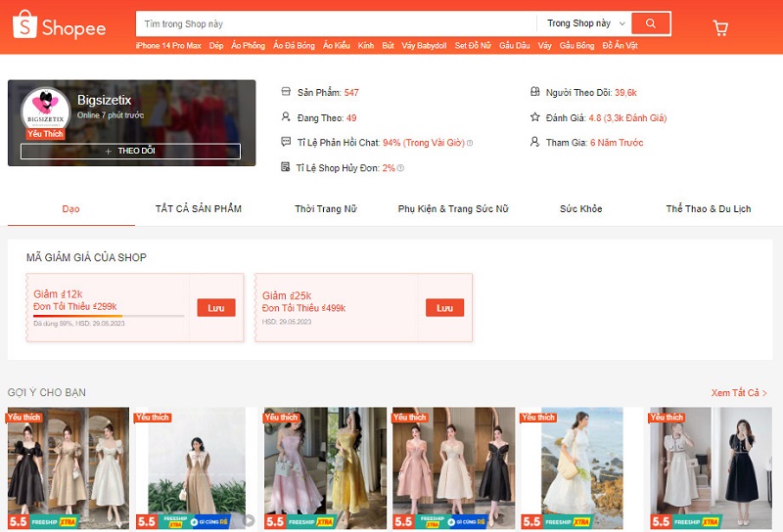
Task: Click the info icon beside shop cancellation rate
Action: click(400, 168)
